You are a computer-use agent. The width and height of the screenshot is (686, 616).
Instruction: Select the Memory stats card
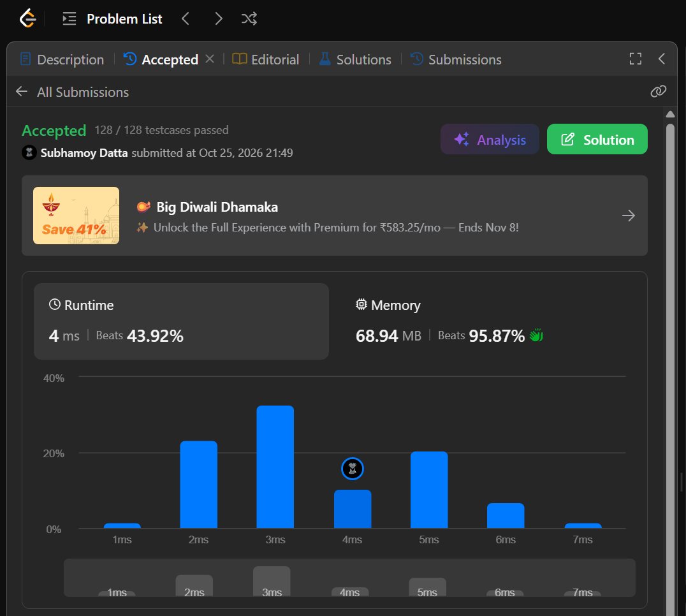coord(488,321)
